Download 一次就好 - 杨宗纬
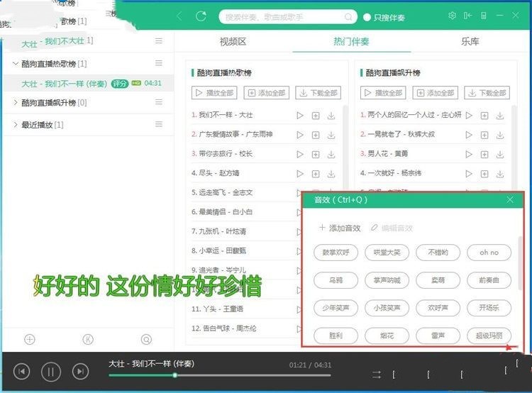 500,174
